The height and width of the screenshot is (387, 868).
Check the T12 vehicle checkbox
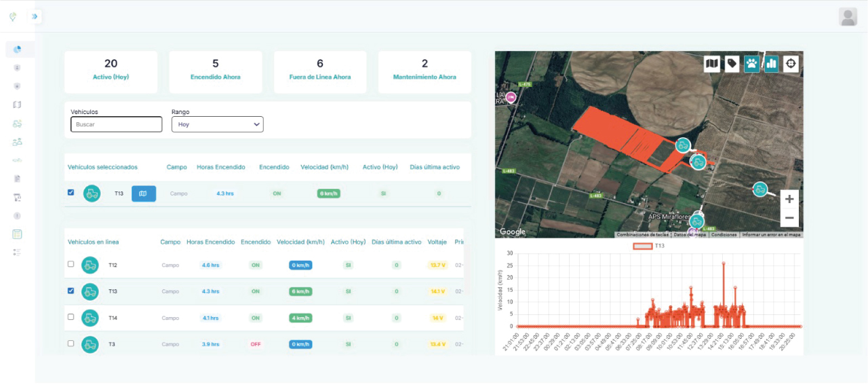pyautogui.click(x=71, y=264)
